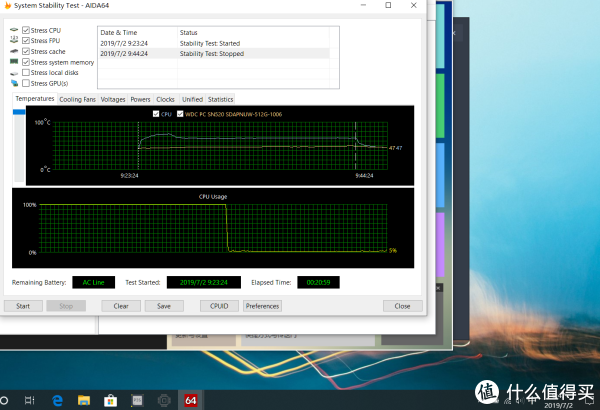The image size is (600, 410).
Task: Open the Statistics tab
Action: (220, 100)
